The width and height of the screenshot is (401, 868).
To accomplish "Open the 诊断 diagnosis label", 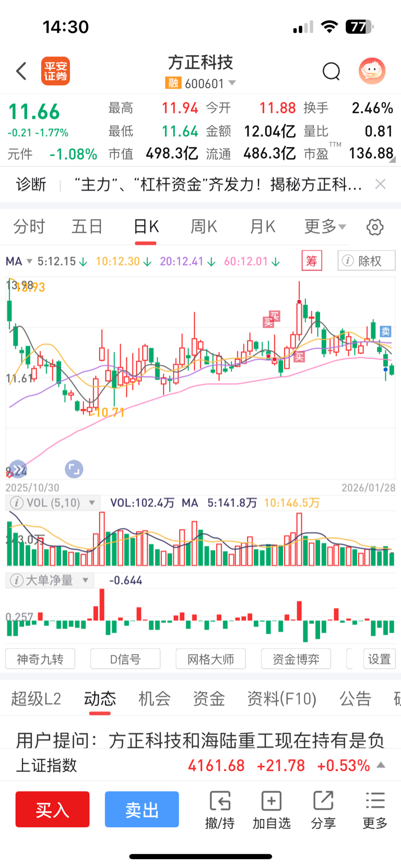I will (31, 184).
